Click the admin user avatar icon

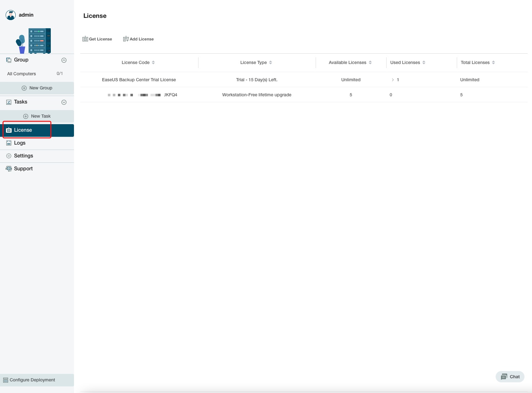point(11,15)
